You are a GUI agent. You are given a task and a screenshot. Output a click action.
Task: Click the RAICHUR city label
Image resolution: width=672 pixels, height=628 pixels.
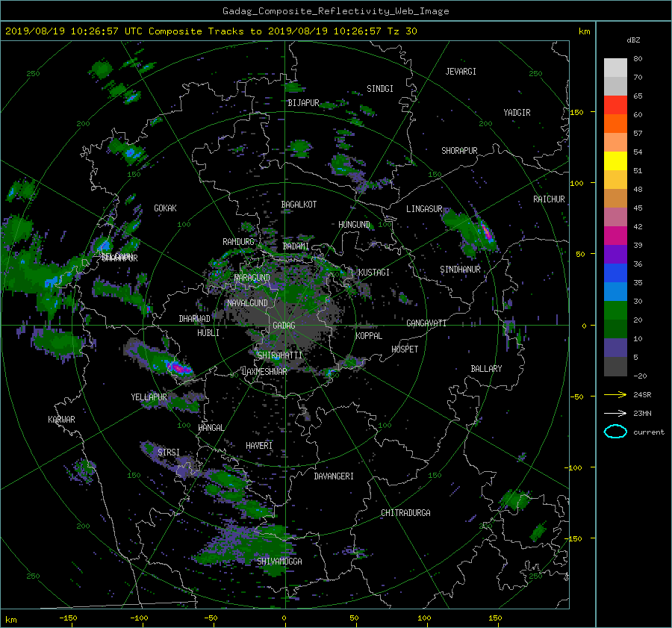click(x=549, y=199)
